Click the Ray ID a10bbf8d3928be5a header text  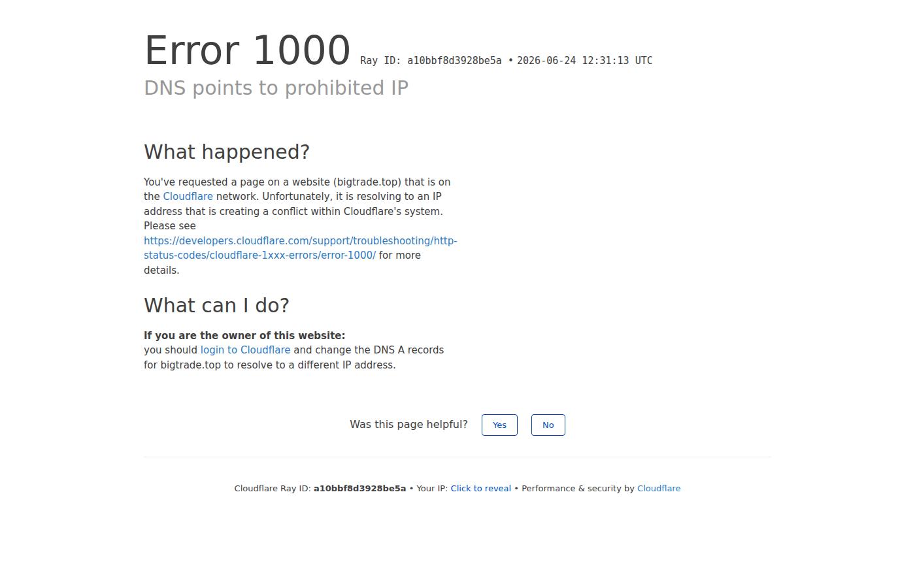[x=431, y=61]
